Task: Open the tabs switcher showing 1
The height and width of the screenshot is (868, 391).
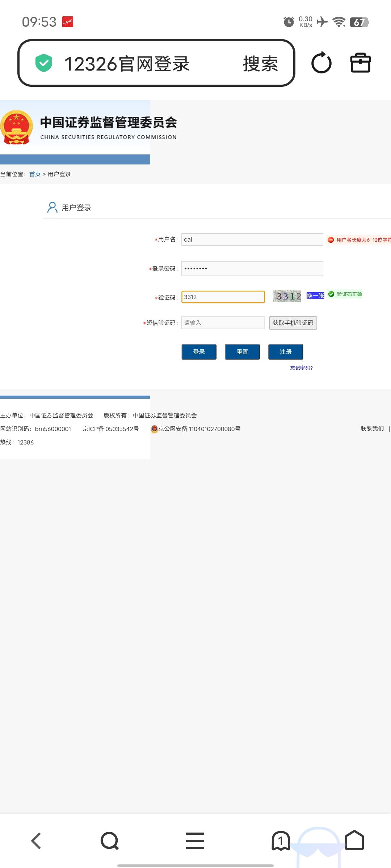Action: tap(281, 841)
